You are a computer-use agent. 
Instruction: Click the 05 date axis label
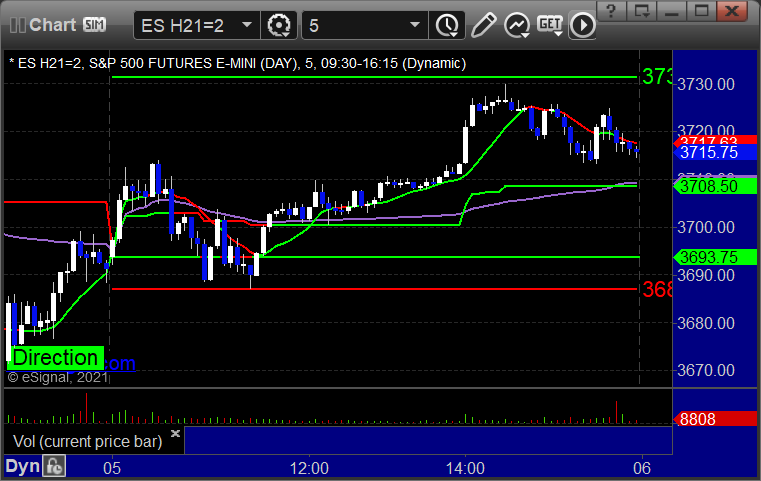[112, 468]
